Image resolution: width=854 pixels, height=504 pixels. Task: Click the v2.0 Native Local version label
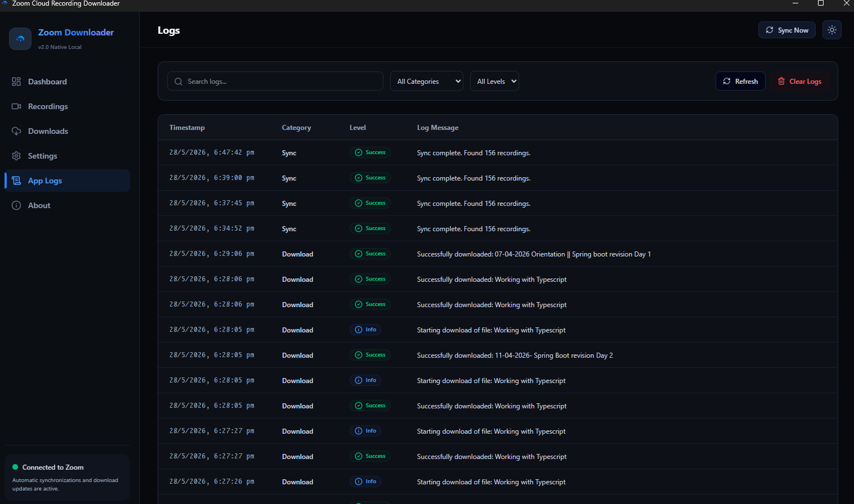[x=60, y=47]
